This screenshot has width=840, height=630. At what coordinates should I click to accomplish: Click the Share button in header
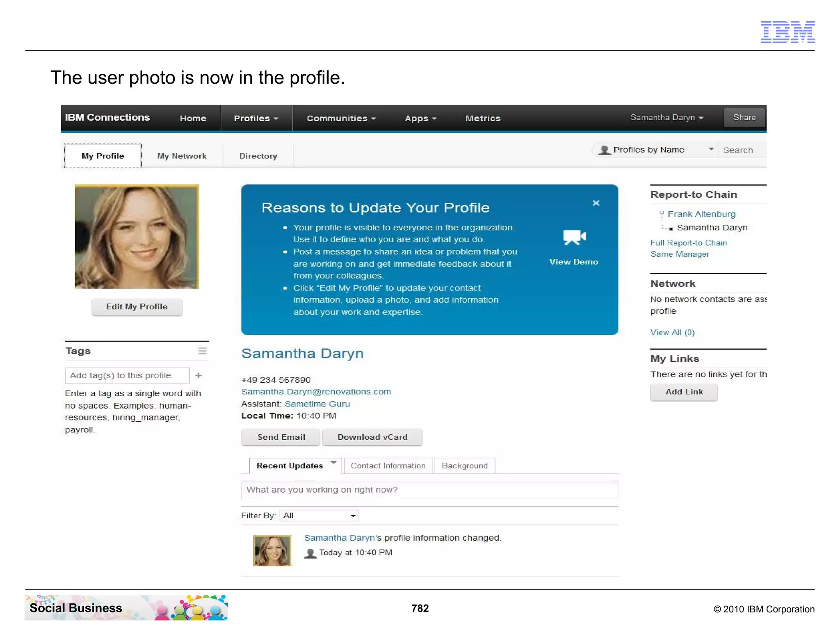[x=744, y=118]
